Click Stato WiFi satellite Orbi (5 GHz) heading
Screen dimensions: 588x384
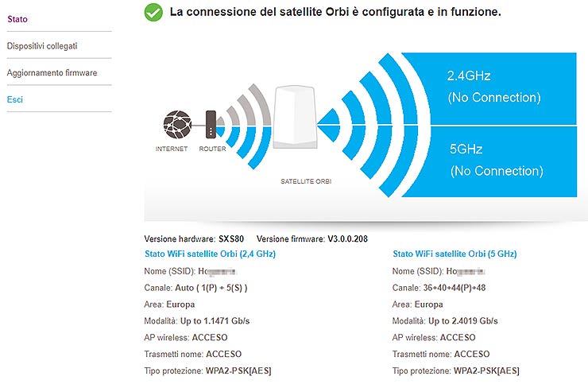455,254
